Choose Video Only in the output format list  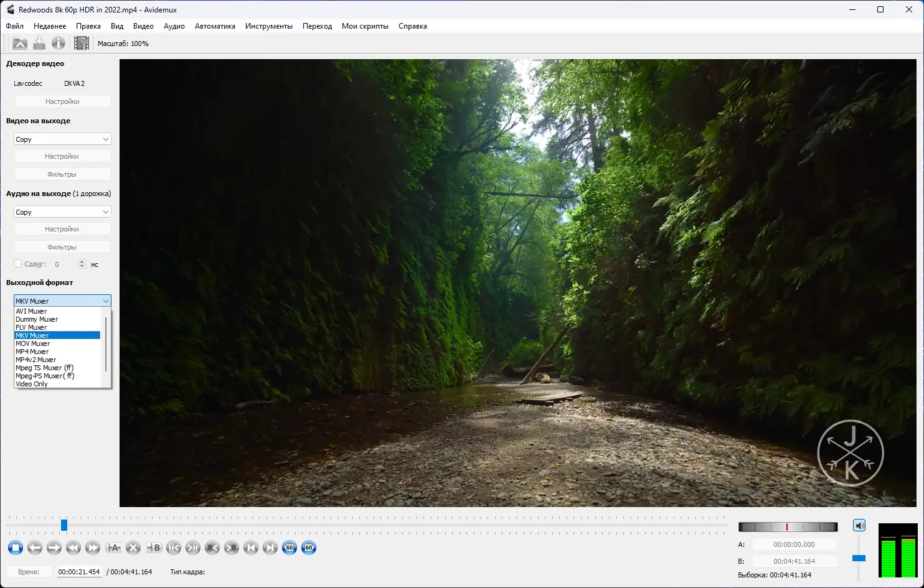(x=32, y=384)
